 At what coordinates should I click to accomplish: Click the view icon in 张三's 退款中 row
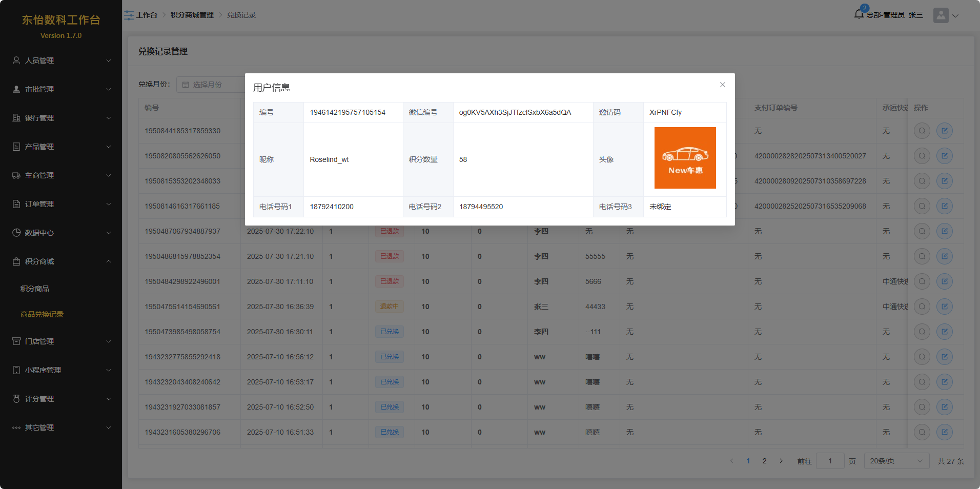[922, 307]
